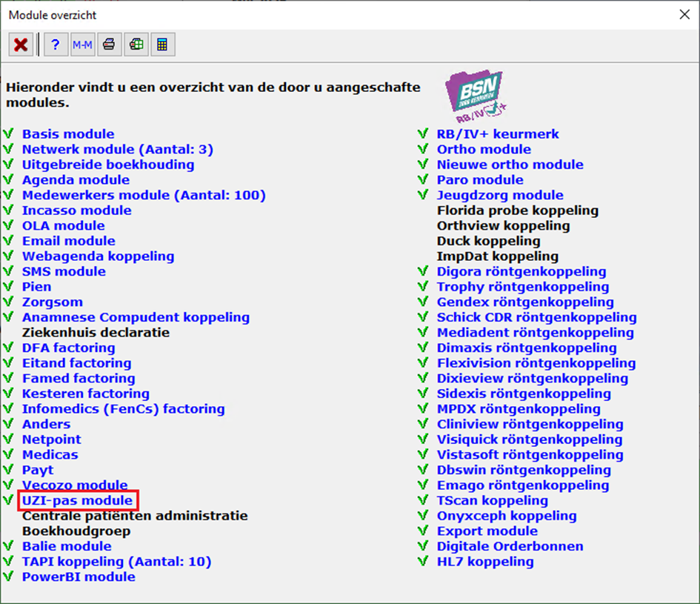Open the UZI-pas module link
The width and height of the screenshot is (700, 604).
pos(78,500)
